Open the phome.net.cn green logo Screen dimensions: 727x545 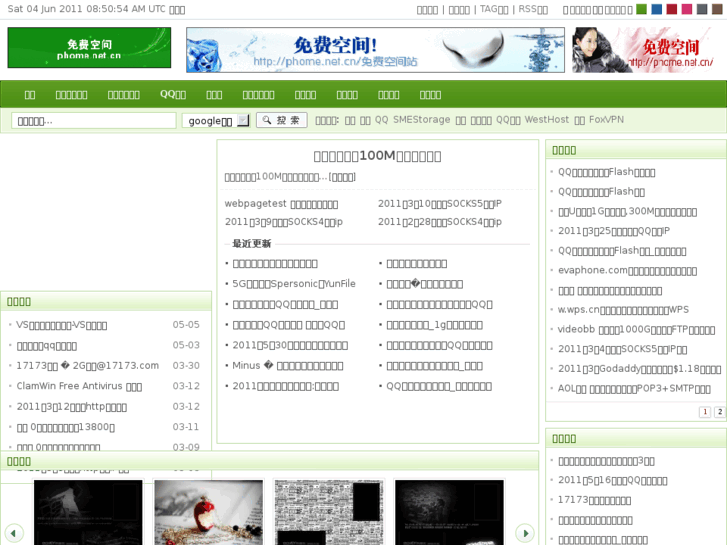point(89,47)
